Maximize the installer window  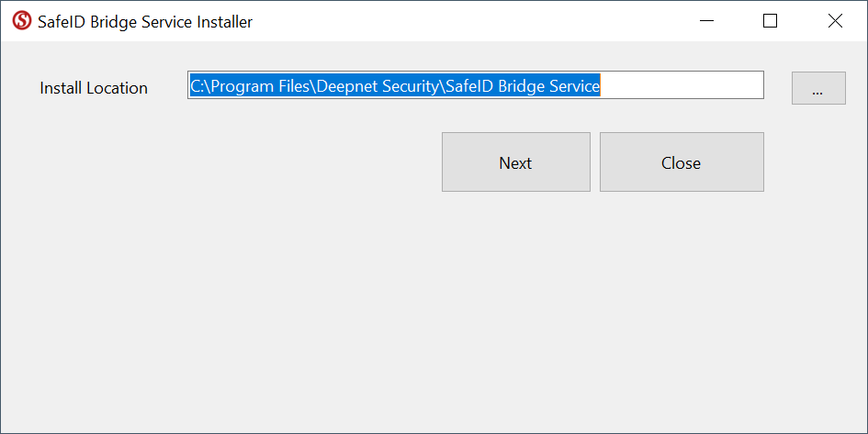pyautogui.click(x=770, y=21)
